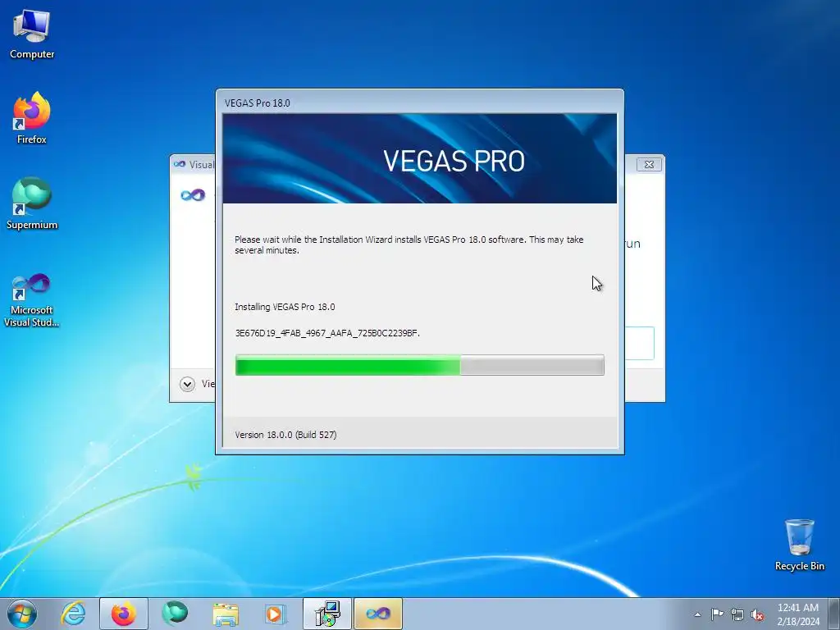Click the VEGAS Pro 18.0 title bar
Screen dimensions: 840x630
click(x=419, y=103)
